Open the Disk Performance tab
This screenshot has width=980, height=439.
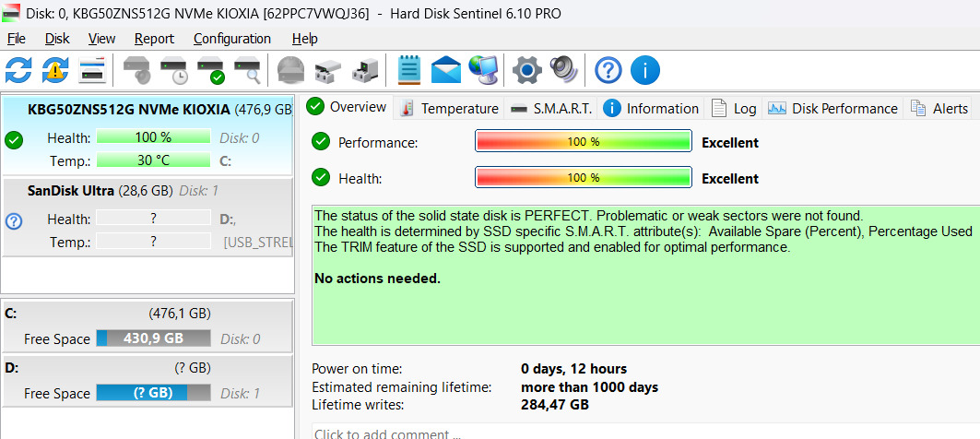tap(832, 109)
